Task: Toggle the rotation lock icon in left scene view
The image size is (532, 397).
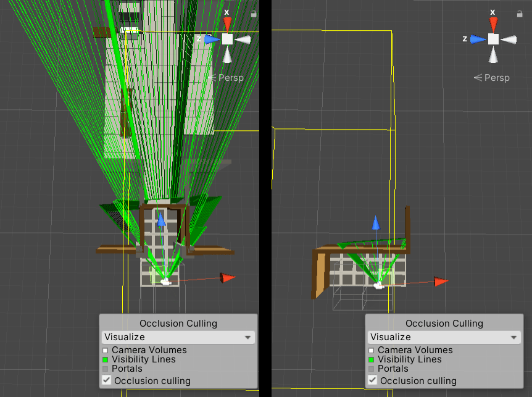Action: click(254, 13)
